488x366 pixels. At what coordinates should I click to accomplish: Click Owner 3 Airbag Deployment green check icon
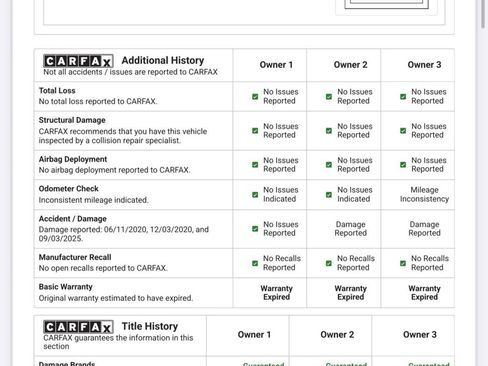click(x=403, y=165)
